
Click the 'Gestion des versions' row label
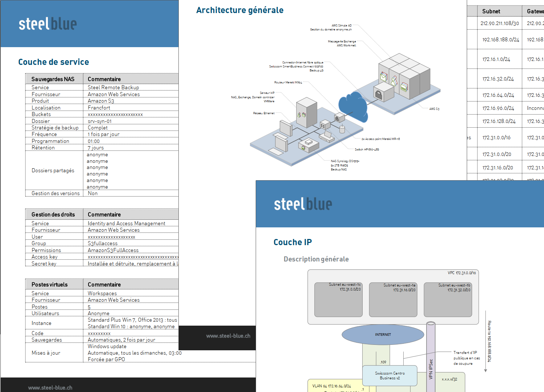point(55,193)
